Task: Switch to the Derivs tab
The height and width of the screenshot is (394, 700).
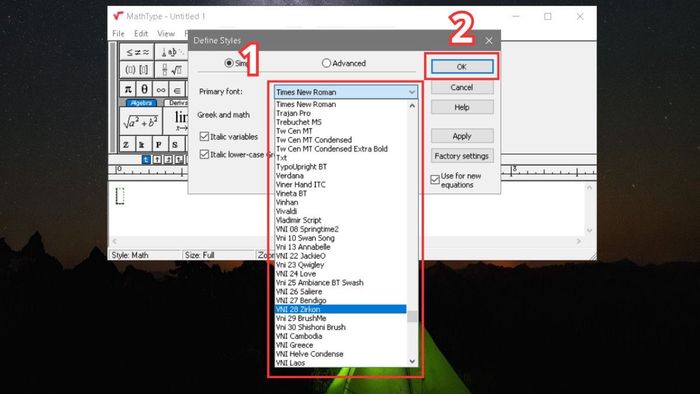Action: coord(177,103)
